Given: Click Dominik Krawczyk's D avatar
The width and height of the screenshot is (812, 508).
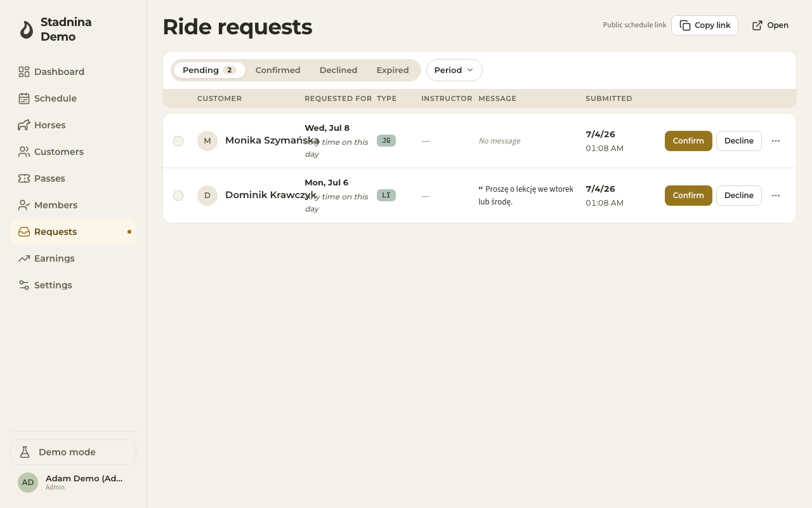Looking at the screenshot, I should point(207,196).
